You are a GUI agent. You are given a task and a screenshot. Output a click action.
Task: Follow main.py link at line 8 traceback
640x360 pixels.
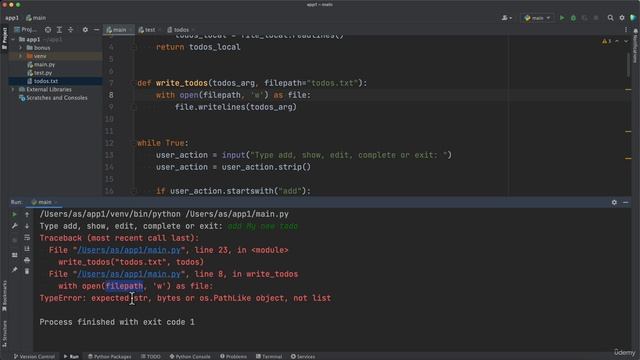coord(129,274)
